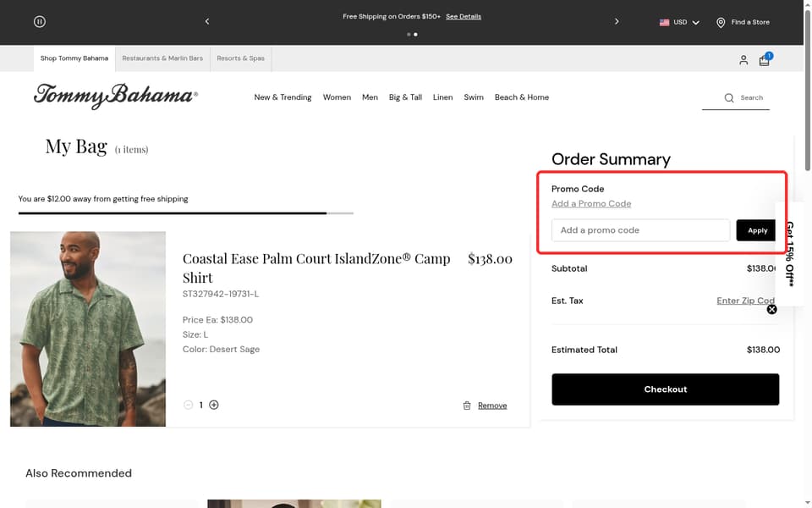Open Beach & Home menu
The height and width of the screenshot is (508, 812).
(x=522, y=97)
